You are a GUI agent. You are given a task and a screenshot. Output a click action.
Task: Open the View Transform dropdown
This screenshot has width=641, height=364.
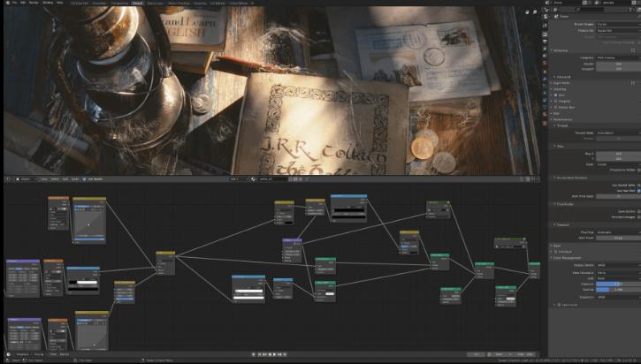point(618,272)
